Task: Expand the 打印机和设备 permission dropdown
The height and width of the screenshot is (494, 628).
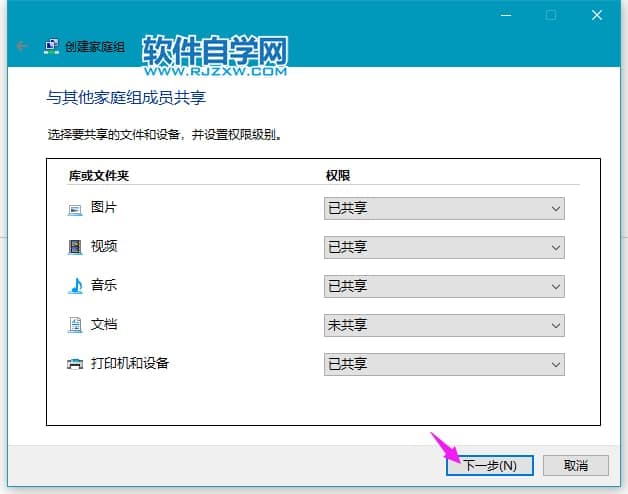Action: [444, 364]
